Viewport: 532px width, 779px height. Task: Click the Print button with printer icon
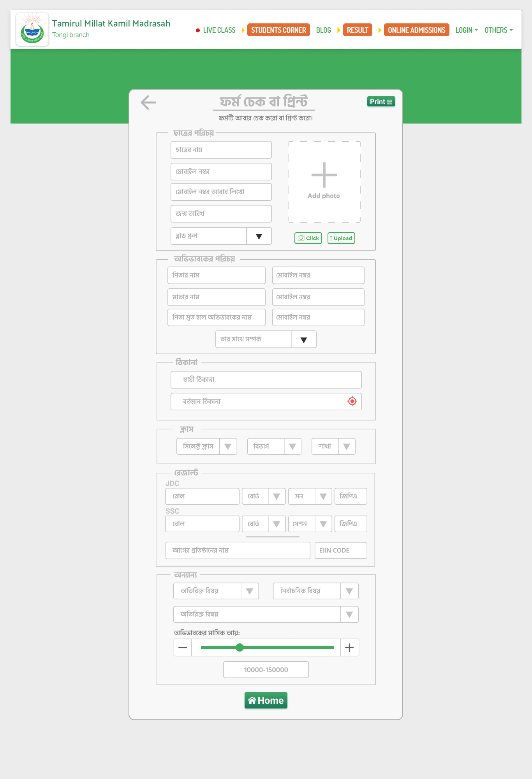381,102
